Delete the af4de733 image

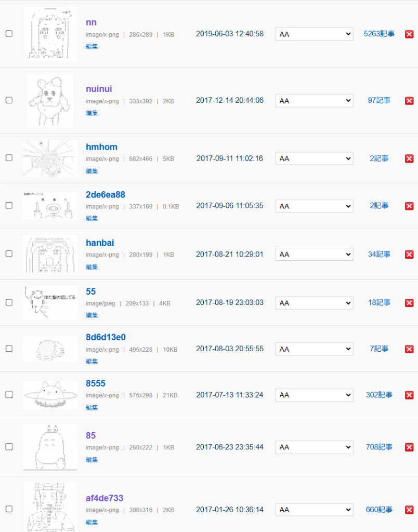(409, 510)
